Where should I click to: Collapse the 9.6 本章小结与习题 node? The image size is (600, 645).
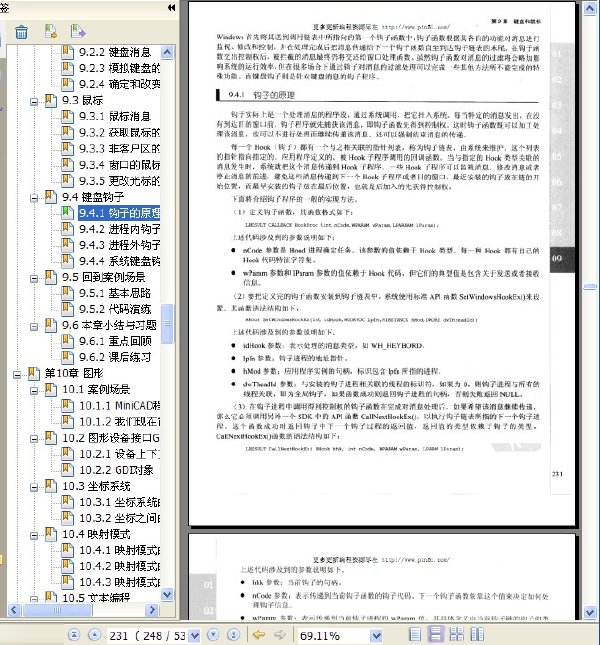(x=34, y=327)
